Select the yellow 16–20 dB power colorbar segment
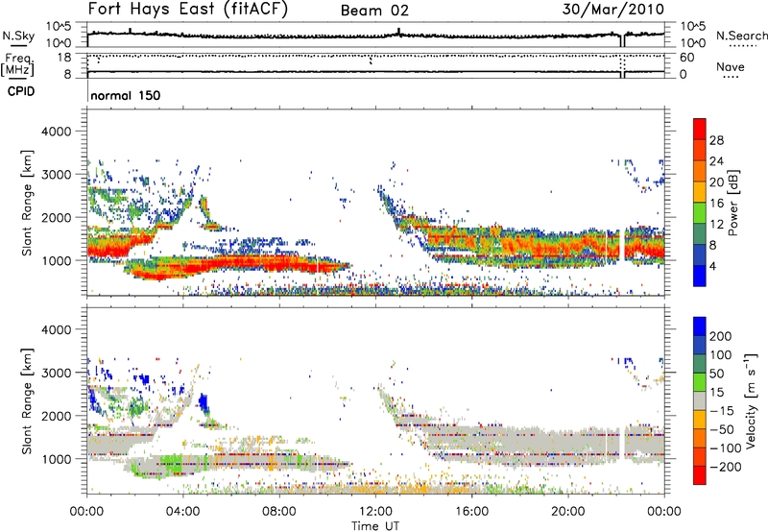The height and width of the screenshot is (532, 768). tap(700, 192)
